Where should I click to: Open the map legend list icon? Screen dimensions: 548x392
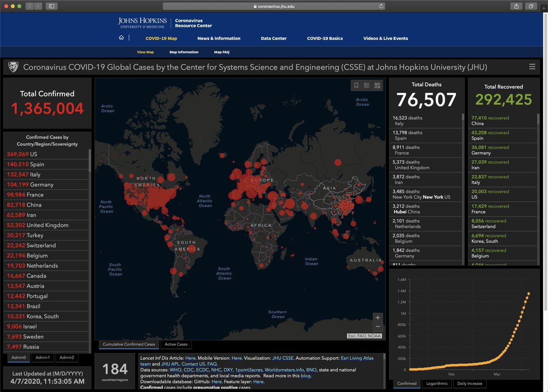[x=367, y=85]
